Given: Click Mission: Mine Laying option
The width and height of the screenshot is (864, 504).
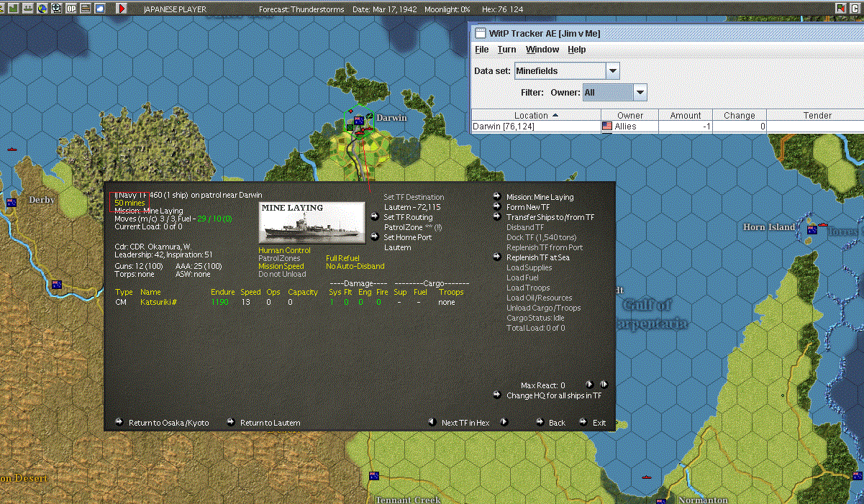Looking at the screenshot, I should pyautogui.click(x=540, y=197).
